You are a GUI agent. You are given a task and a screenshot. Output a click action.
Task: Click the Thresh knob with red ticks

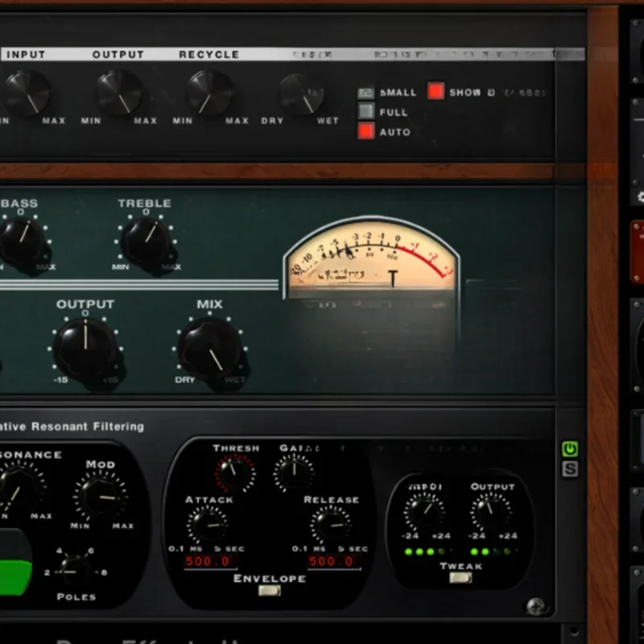click(x=234, y=473)
